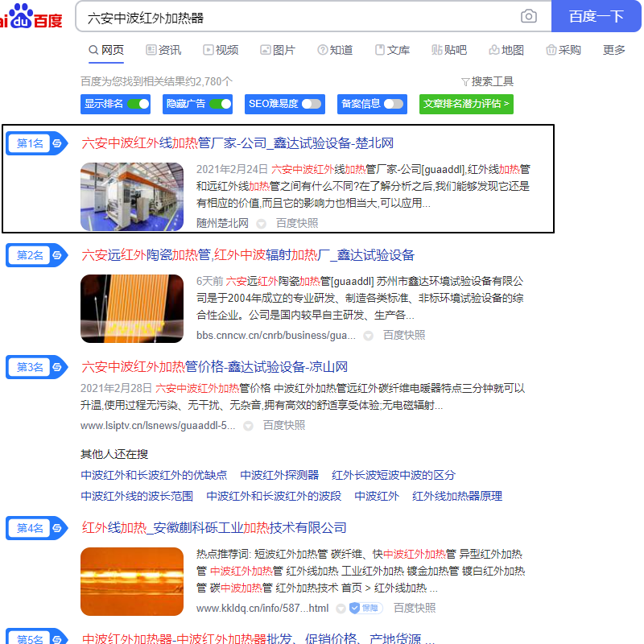This screenshot has width=644, height=644.
Task: Click related search 中波红外线的波长范围
Action: tap(137, 496)
